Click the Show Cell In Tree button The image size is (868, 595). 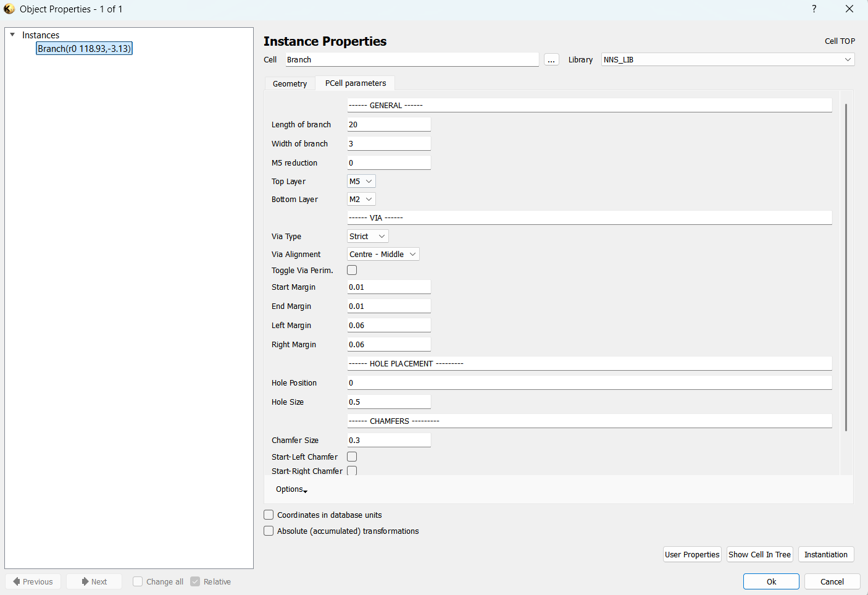(759, 554)
